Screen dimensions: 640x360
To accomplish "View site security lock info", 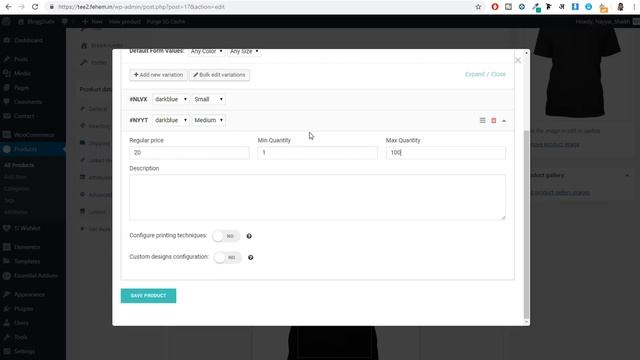I will 51,7.
